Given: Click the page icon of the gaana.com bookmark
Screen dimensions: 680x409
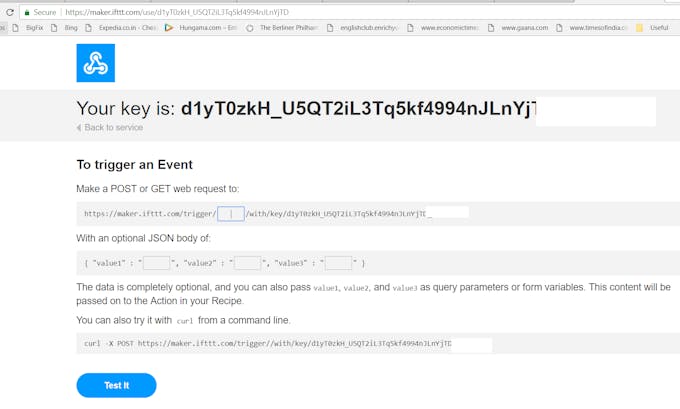Looking at the screenshot, I should pyautogui.click(x=491, y=28).
